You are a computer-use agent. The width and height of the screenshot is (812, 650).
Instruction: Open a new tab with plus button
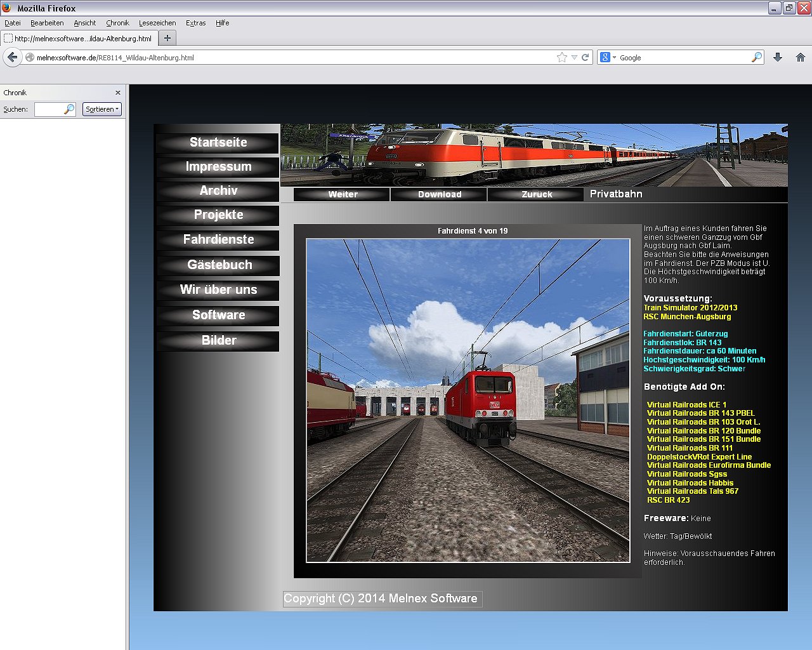(x=167, y=38)
